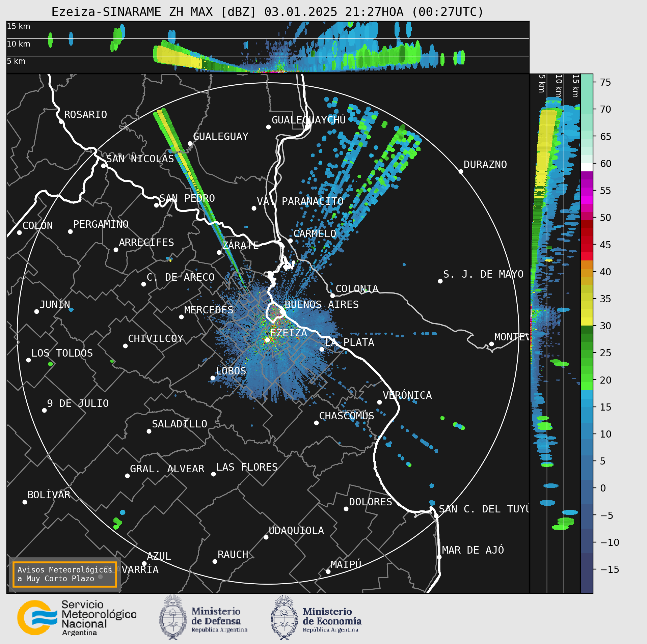Click the CHASCOMÚS city label
Viewport: 647px width, 644px height.
pyautogui.click(x=347, y=416)
